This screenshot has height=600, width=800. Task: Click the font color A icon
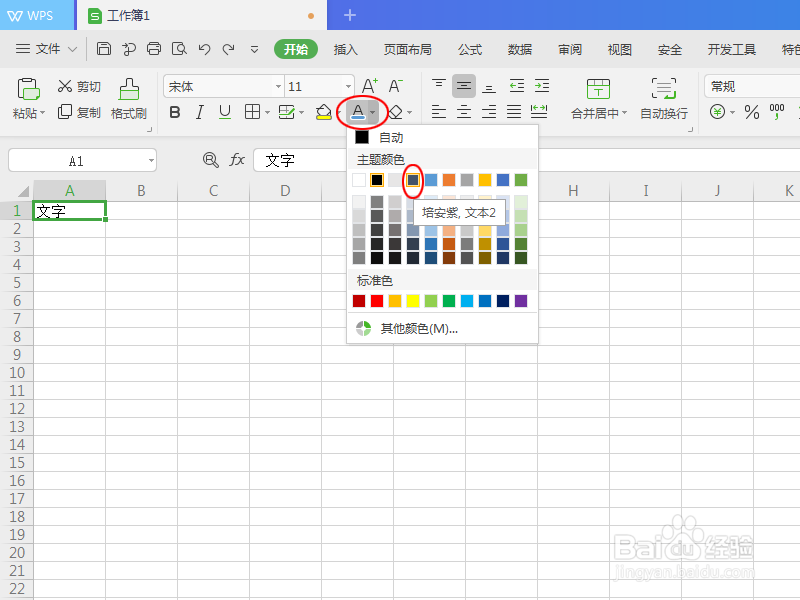pos(358,112)
